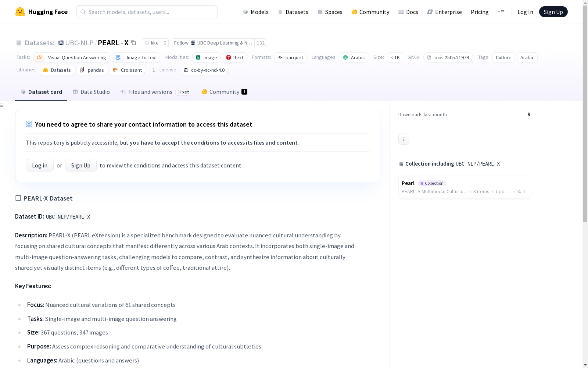
Task: Go to Spaces in top navigation
Action: pos(330,12)
